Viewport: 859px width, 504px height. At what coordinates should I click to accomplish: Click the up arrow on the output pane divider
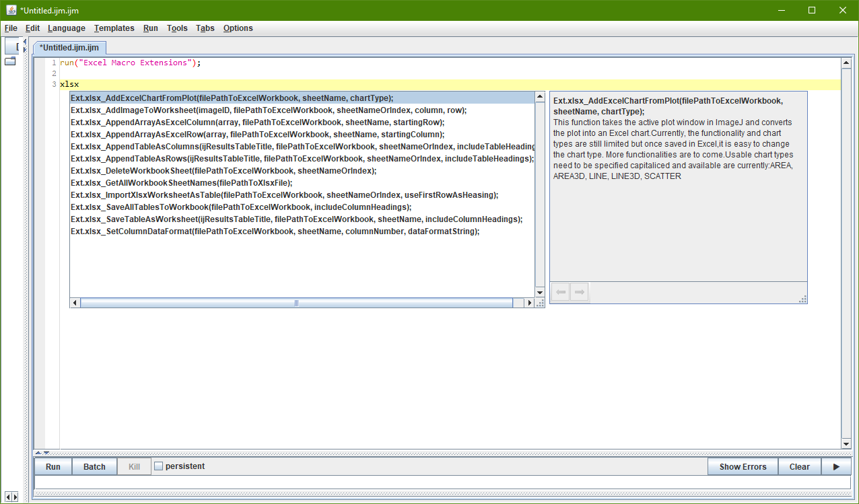(x=38, y=453)
